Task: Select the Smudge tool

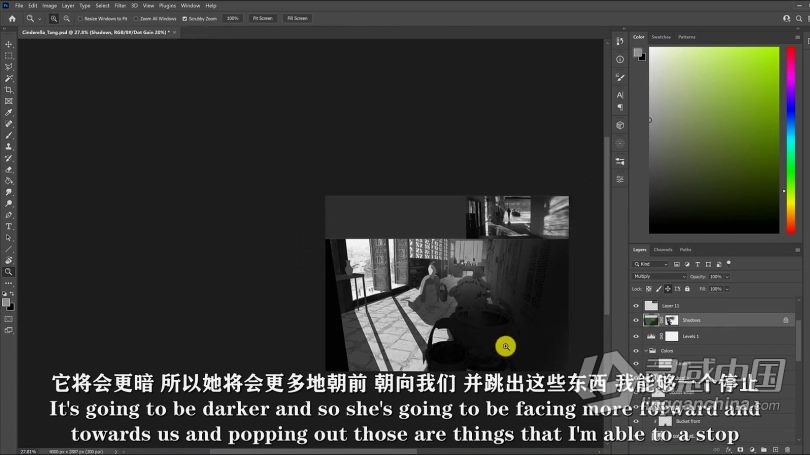Action: (9, 192)
